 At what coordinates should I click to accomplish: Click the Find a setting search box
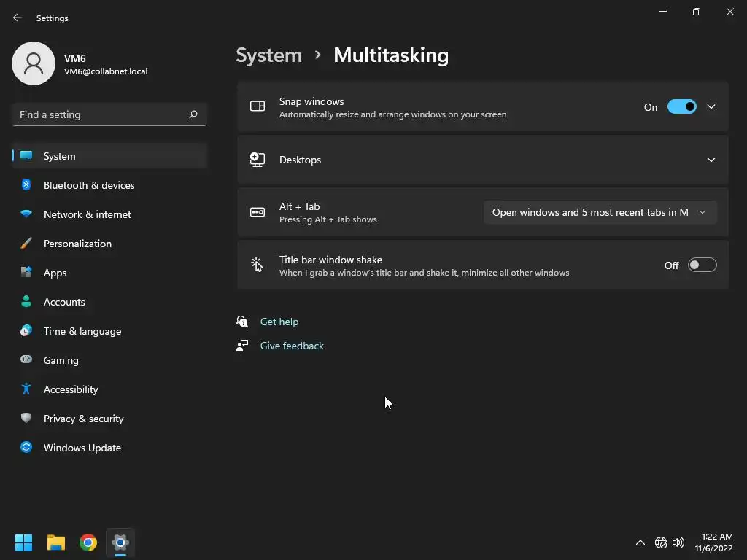click(x=102, y=114)
